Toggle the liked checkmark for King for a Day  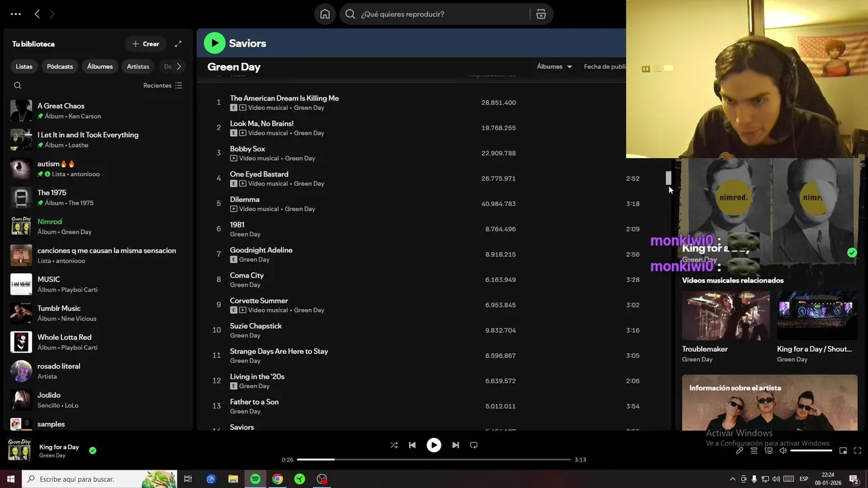click(x=92, y=450)
